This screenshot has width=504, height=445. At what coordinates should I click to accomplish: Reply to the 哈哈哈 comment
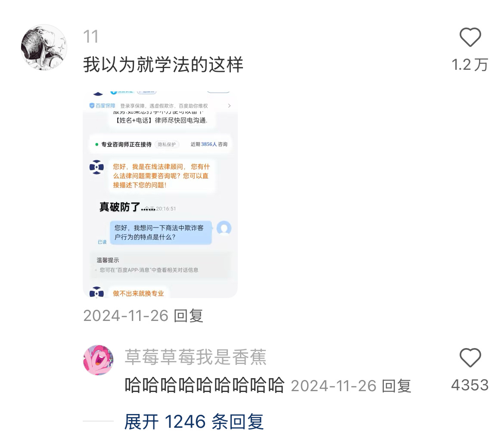tap(396, 386)
